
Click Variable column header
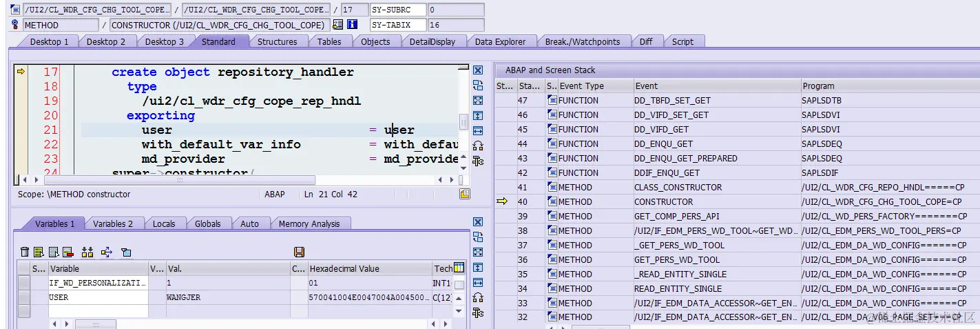pyautogui.click(x=97, y=268)
